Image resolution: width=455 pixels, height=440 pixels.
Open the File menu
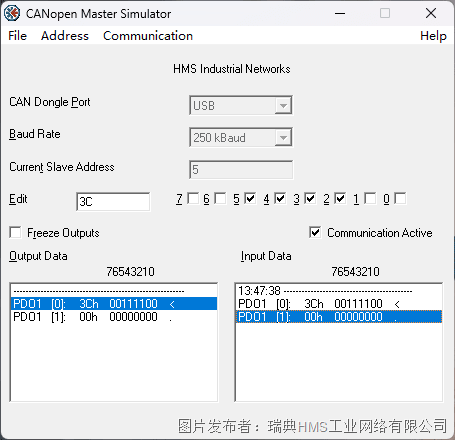click(17, 36)
